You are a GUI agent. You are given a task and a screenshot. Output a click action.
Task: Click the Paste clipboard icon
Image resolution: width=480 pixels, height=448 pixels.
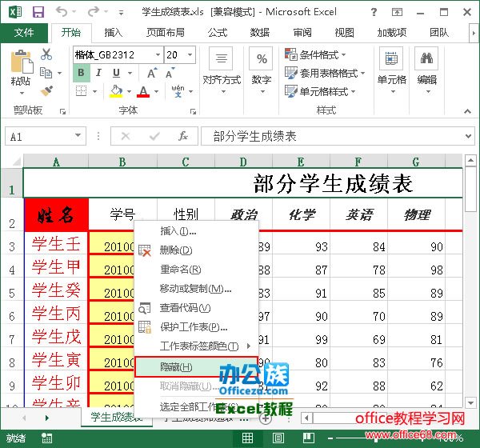point(22,61)
